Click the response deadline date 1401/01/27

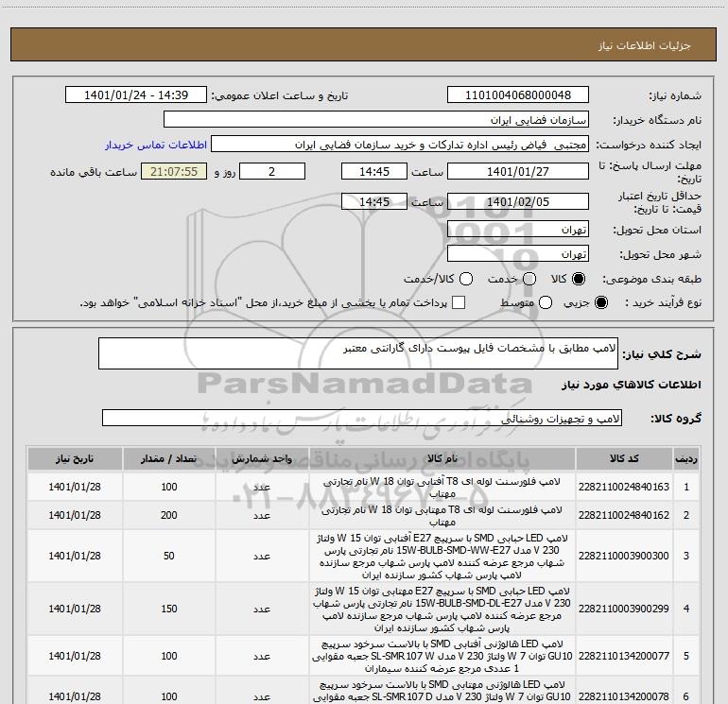(x=518, y=172)
